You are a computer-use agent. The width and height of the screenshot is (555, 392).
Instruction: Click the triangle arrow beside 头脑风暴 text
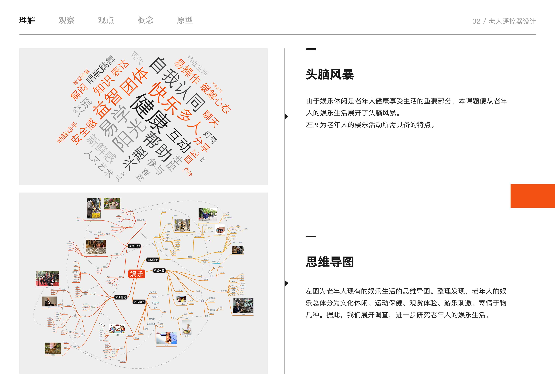pos(287,117)
